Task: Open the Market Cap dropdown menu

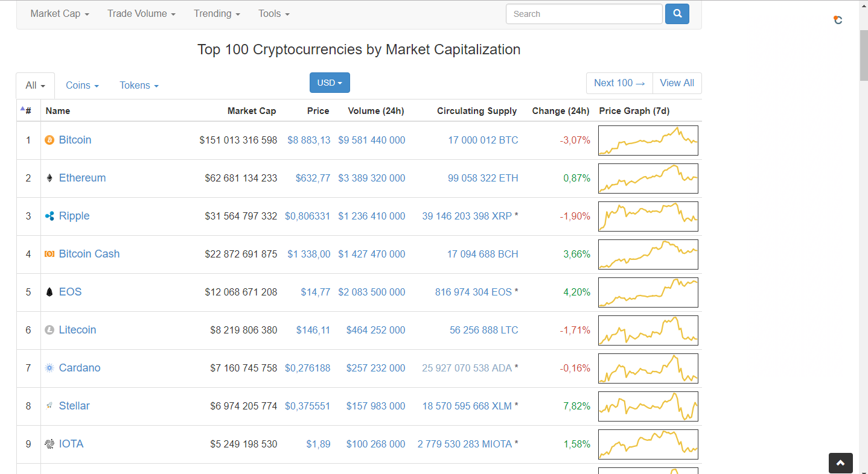Action: click(60, 13)
